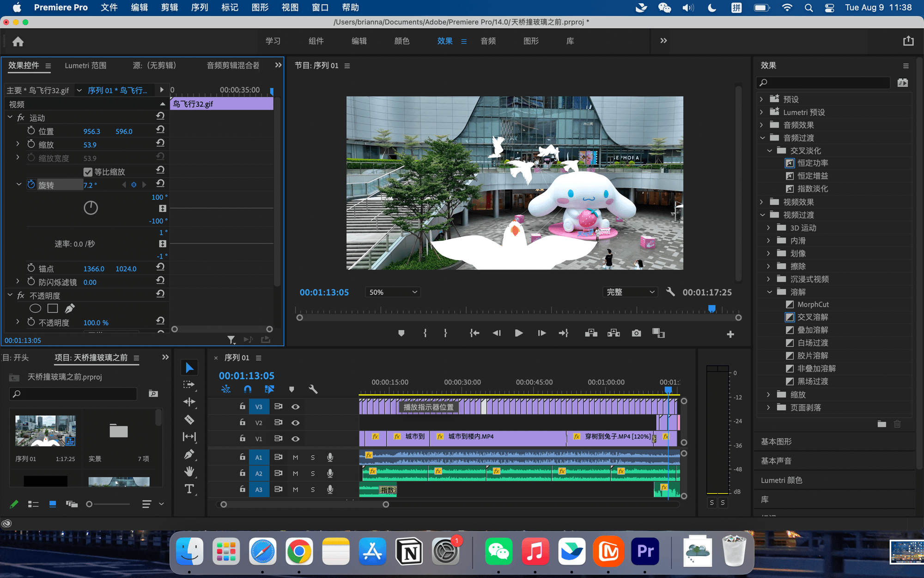Enable voice-over record on A3
924x578 pixels.
(330, 489)
